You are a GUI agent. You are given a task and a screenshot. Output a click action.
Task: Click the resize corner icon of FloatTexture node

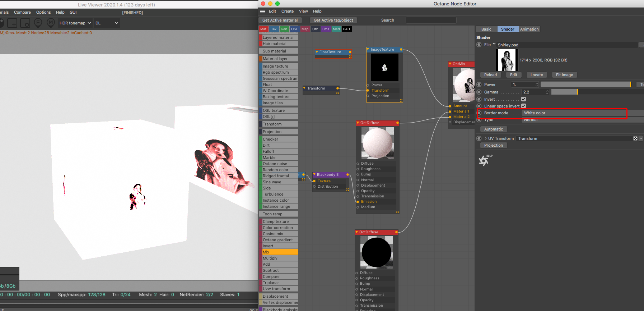350,57
